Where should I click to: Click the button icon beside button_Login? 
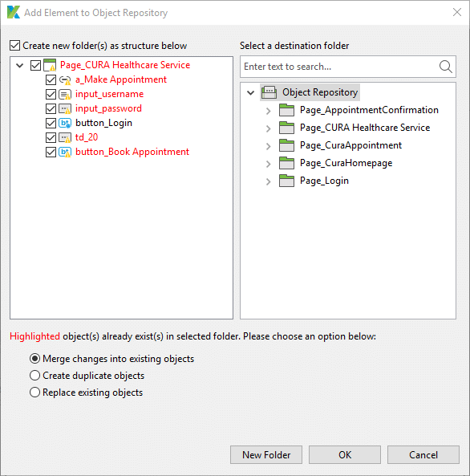[65, 123]
